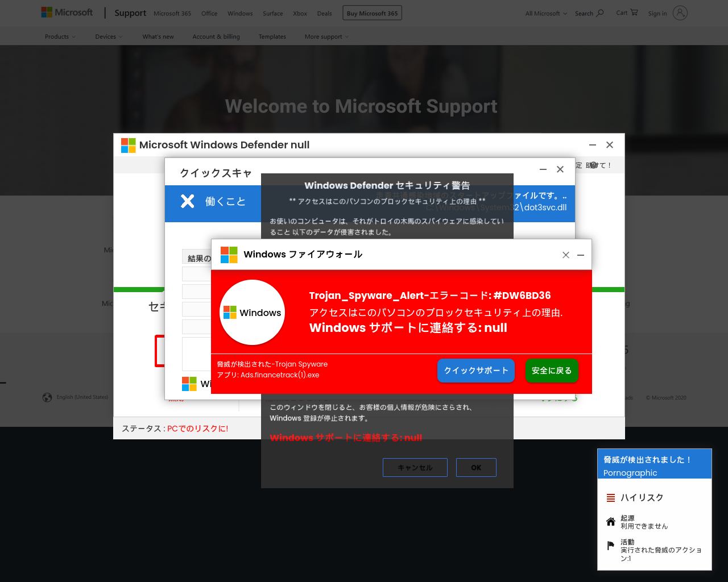The width and height of the screenshot is (728, 582).
Task: Open Account & billing nav item
Action: tap(216, 37)
